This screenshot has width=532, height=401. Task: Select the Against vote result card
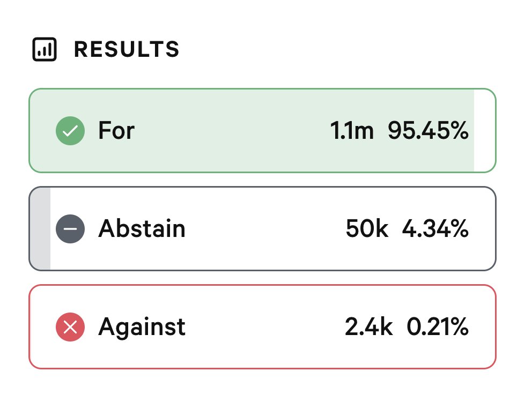coord(262,326)
